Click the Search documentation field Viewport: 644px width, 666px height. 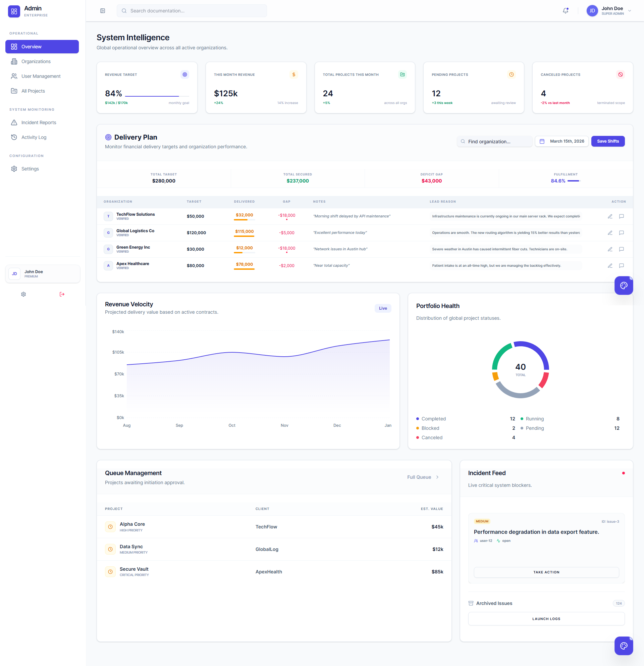[x=192, y=11]
